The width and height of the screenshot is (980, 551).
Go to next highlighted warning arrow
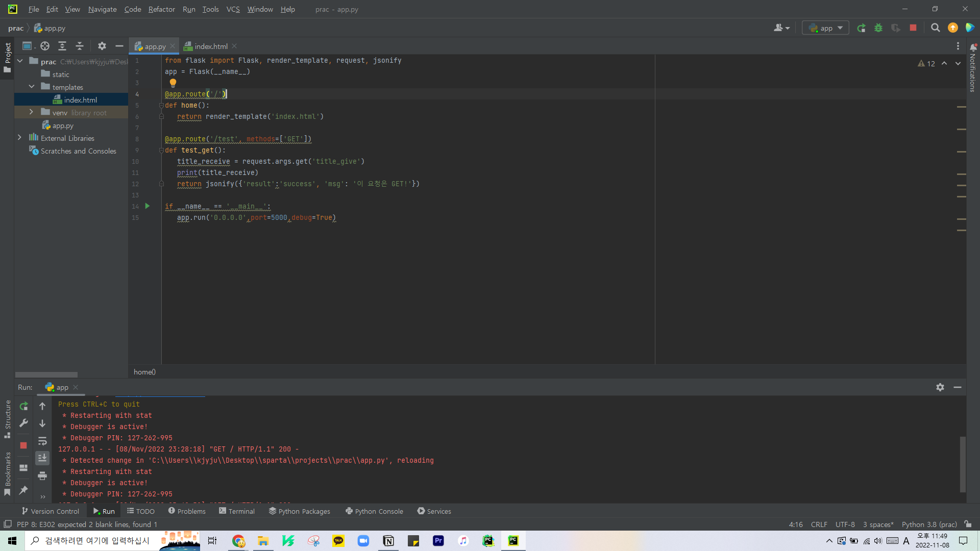click(x=958, y=63)
